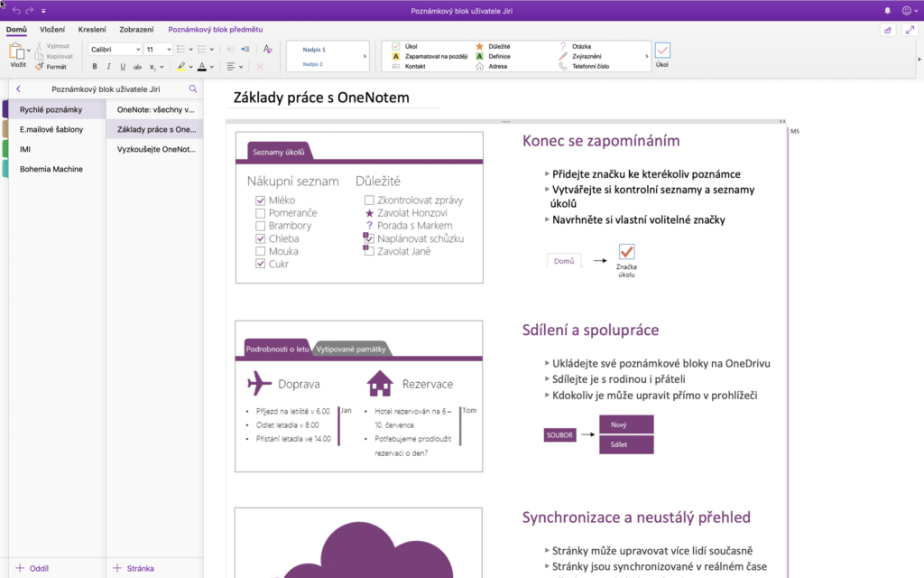Click the increase indent icon

click(x=245, y=49)
